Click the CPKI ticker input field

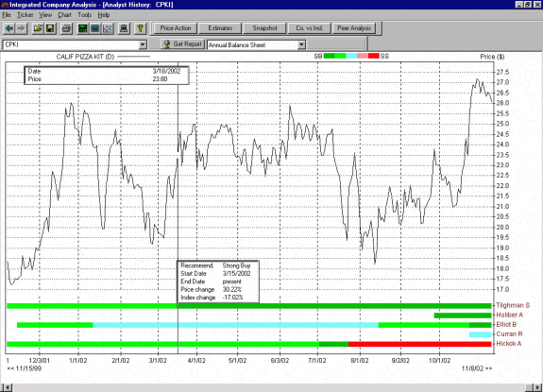point(71,44)
